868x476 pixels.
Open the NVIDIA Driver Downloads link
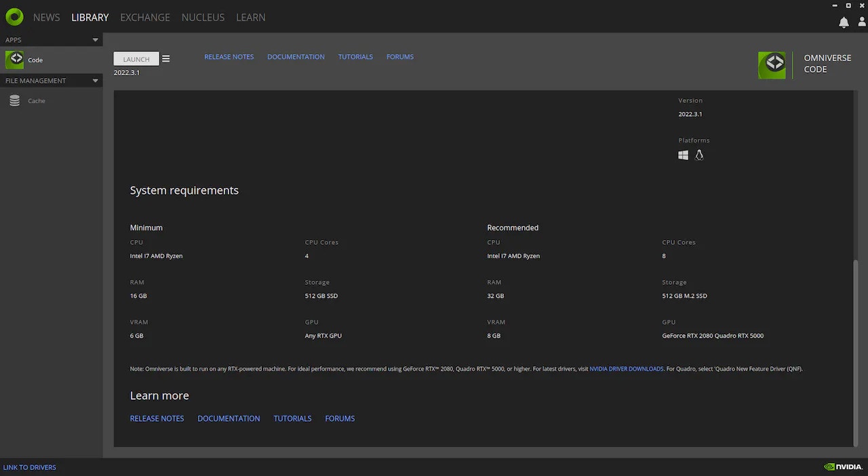(626, 369)
